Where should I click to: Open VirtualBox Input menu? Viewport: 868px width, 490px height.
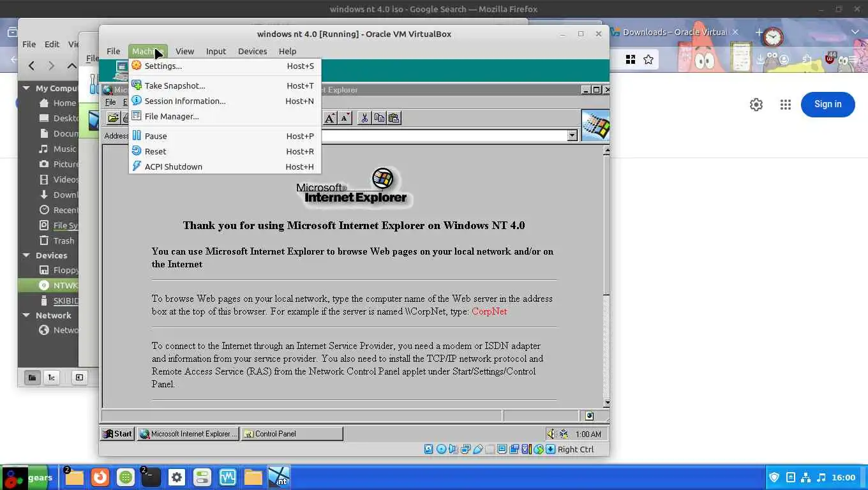(x=216, y=51)
